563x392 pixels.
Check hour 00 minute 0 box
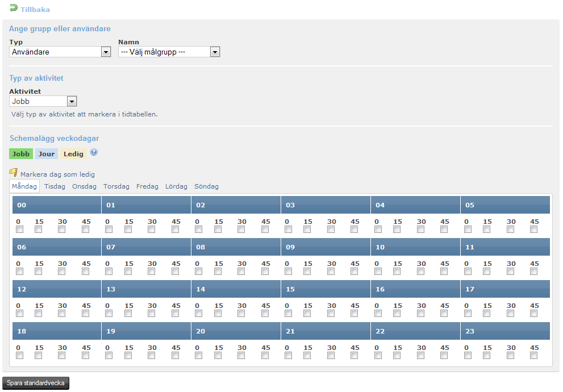coord(20,230)
